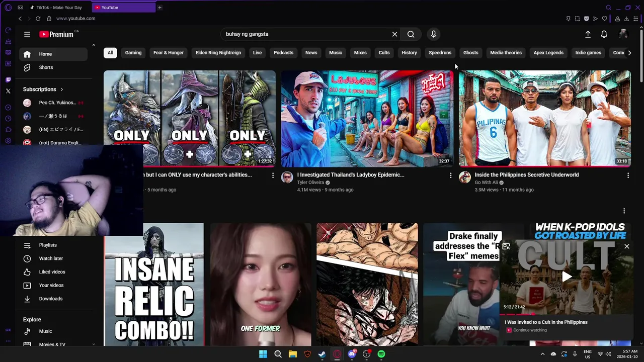Select the Podcasts filter chip
Viewport: 644px width, 362px height.
(283, 53)
